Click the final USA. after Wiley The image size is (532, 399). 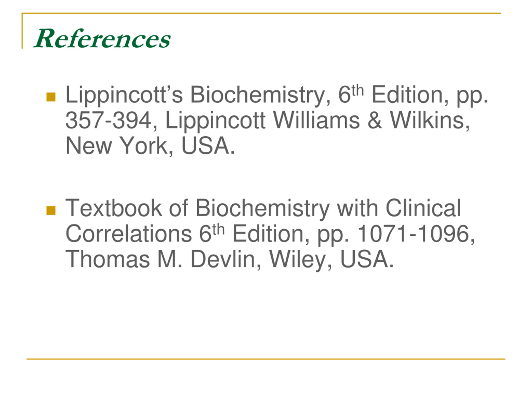tap(367, 259)
